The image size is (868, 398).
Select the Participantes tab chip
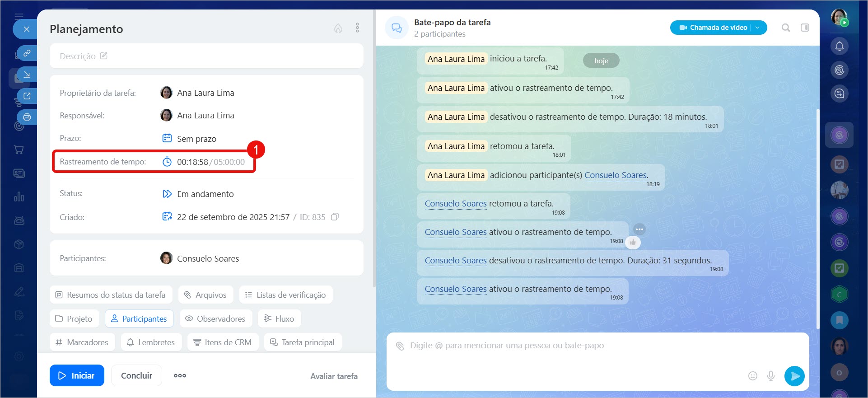pyautogui.click(x=139, y=318)
